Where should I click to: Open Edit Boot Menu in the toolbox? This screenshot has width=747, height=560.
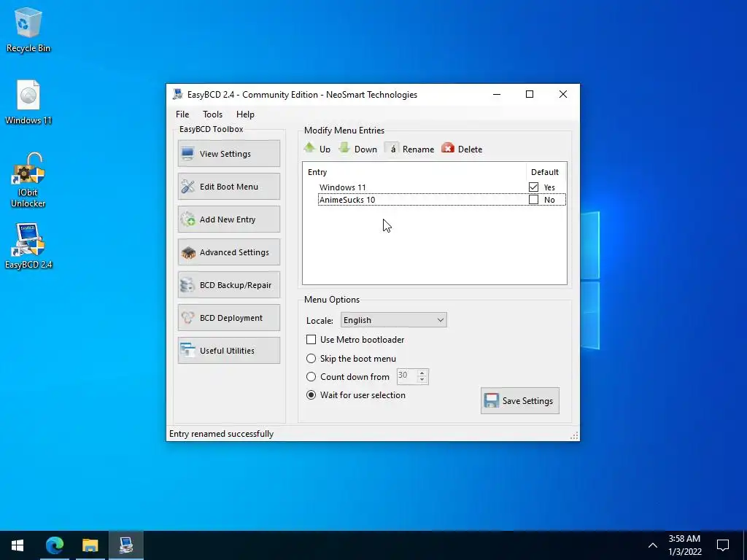tap(228, 186)
